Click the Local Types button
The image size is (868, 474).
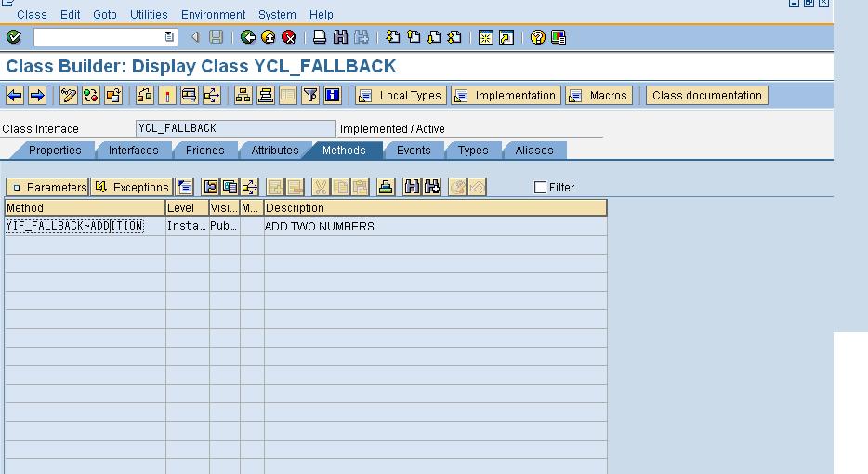pos(401,95)
